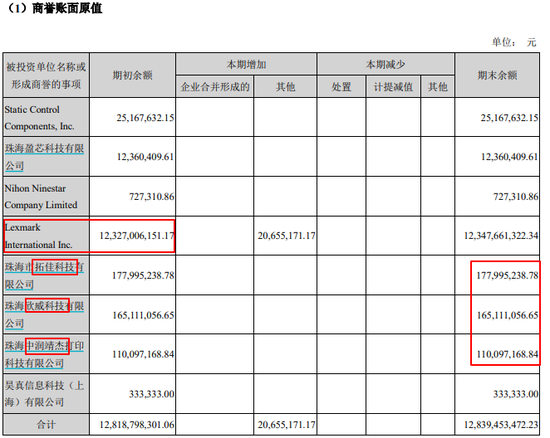Select 珠海盈芯 closing balance 12,360,409.61
Image resolution: width=550 pixels, height=438 pixels.
pyautogui.click(x=509, y=156)
